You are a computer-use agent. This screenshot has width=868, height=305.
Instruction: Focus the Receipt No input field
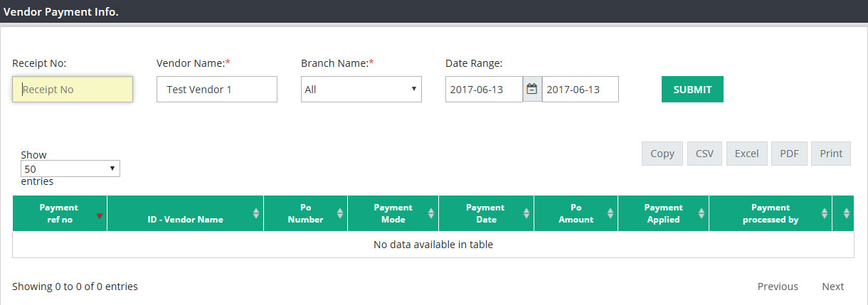click(73, 90)
